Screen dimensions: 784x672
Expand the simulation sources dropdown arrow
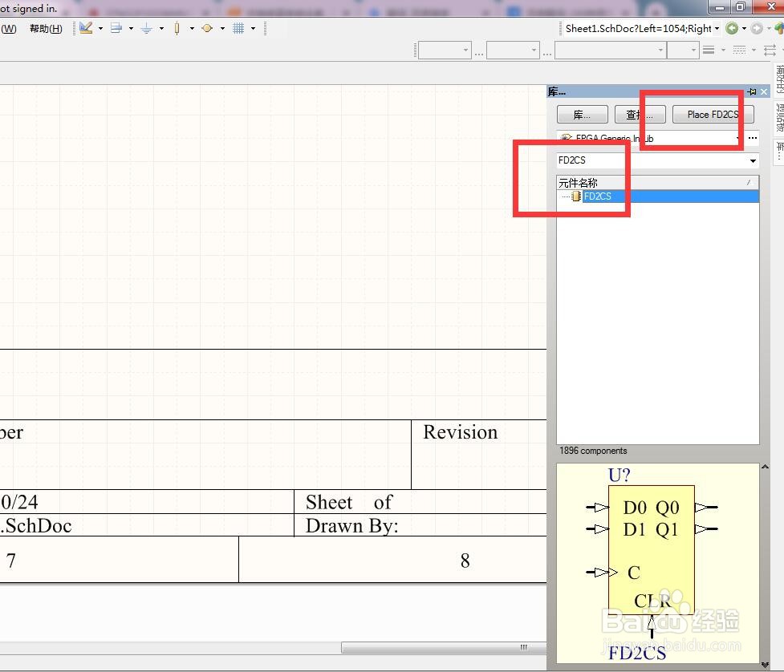coord(222,29)
